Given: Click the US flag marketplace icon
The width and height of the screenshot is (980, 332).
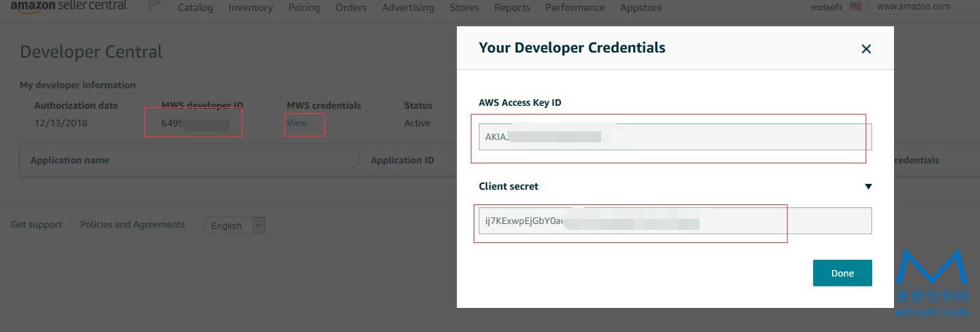Looking at the screenshot, I should pos(855,6).
